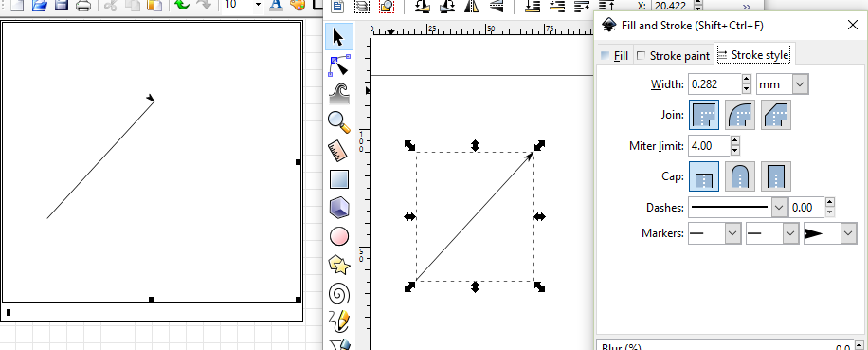Select the Spiral tool
868x350 pixels.
point(339,294)
